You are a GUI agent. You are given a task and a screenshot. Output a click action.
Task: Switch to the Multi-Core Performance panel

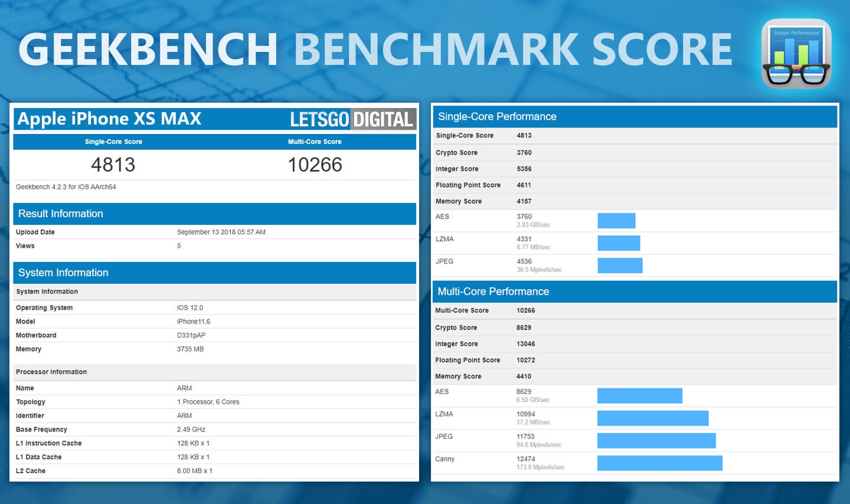pos(493,292)
